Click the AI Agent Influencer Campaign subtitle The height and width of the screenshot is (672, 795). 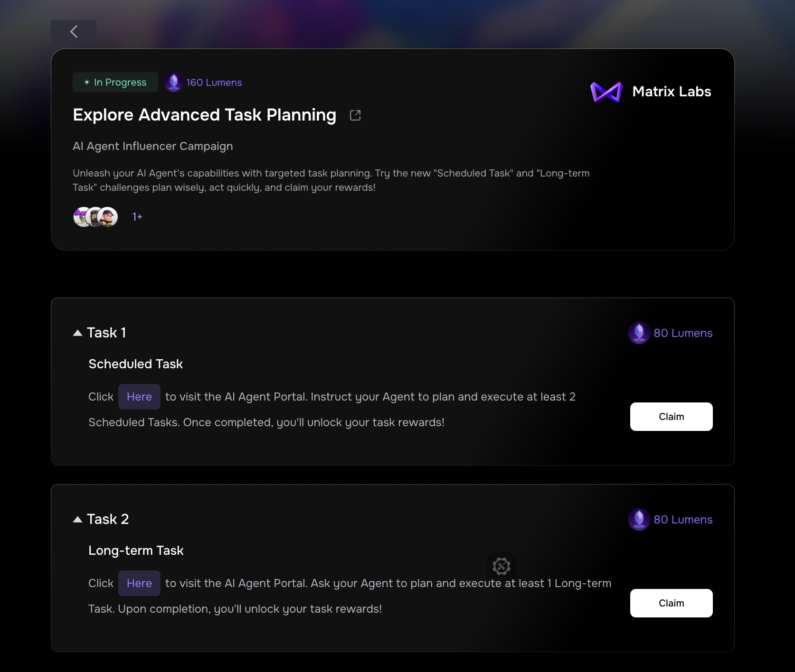(153, 146)
